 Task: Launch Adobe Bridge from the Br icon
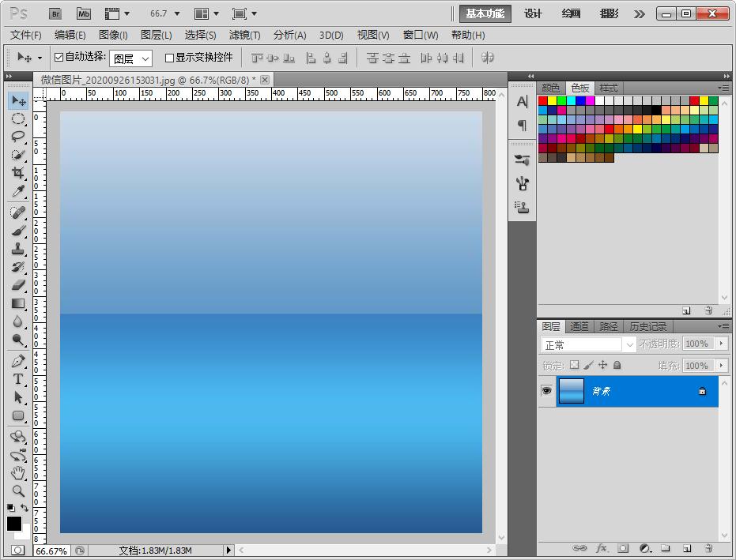tap(55, 13)
